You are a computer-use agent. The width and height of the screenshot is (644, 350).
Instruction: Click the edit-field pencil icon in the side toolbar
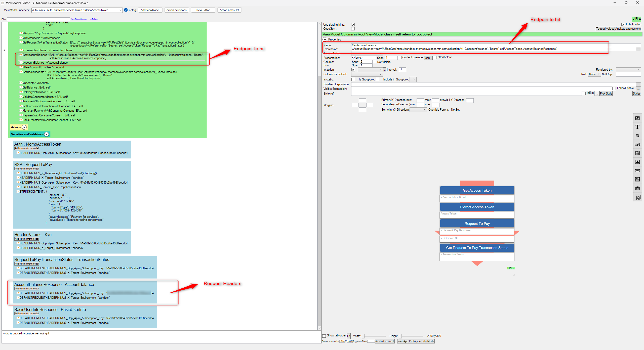click(x=637, y=118)
